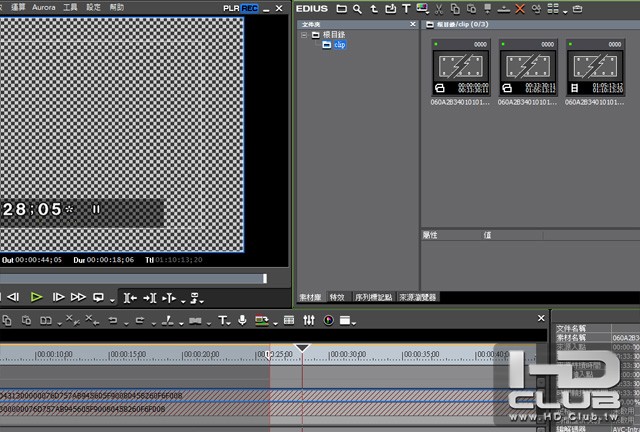Click the microphone voice-over icon on timeline toolbar

click(x=242, y=320)
